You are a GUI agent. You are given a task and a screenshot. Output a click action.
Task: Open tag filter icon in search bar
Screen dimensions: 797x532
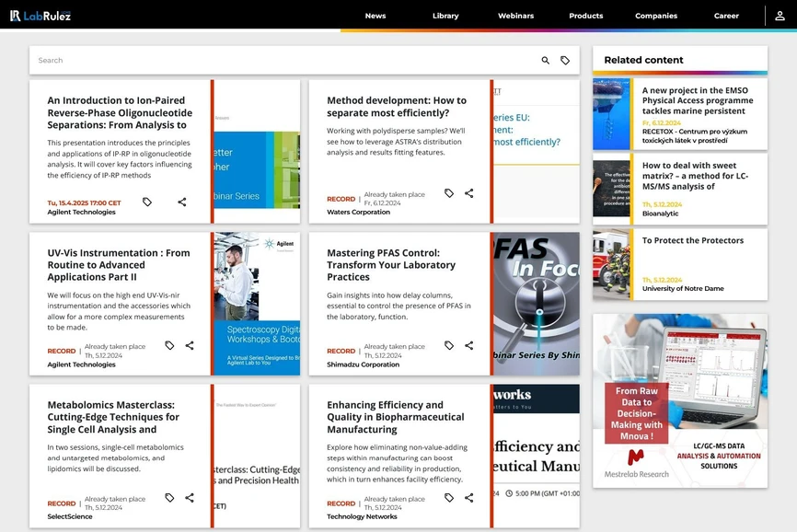coord(565,61)
